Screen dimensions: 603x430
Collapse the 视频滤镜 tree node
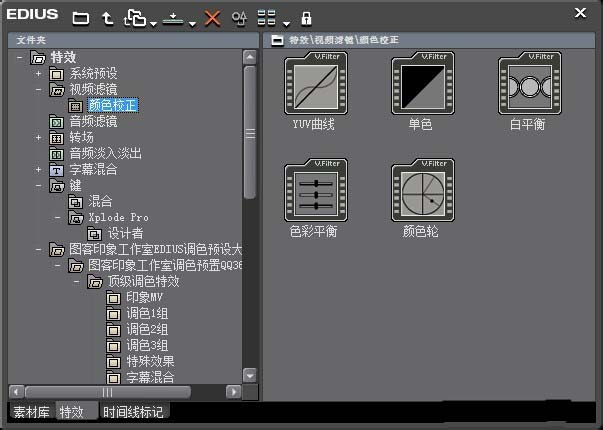pyautogui.click(x=38, y=90)
